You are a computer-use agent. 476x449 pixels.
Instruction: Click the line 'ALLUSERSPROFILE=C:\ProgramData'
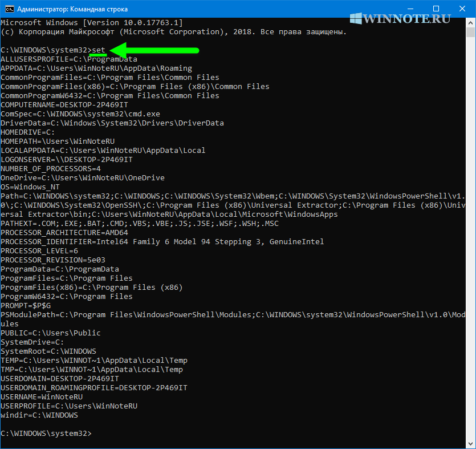pyautogui.click(x=69, y=59)
